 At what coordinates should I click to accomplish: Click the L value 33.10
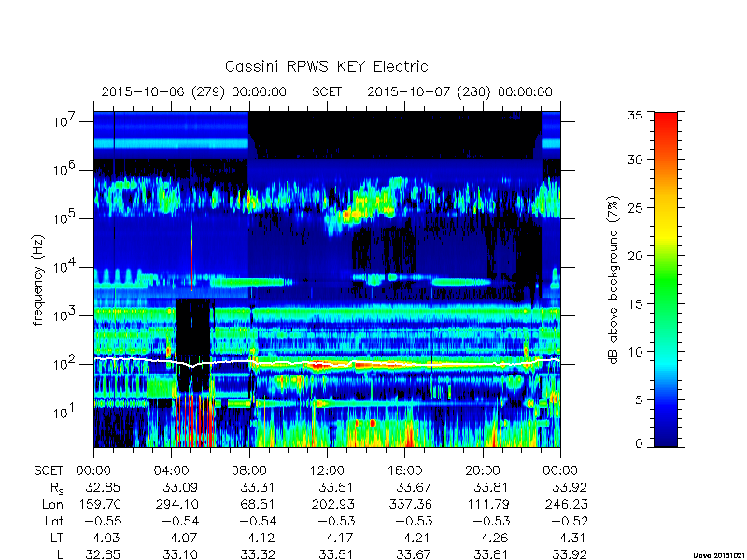(x=180, y=554)
